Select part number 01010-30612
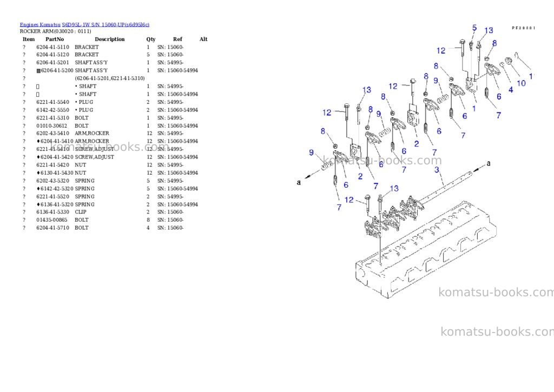Screen dimensions: 554x392 (51, 126)
